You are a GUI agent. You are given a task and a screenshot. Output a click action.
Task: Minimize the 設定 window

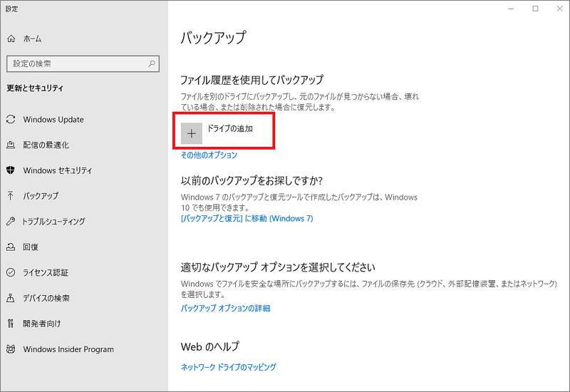(511, 9)
